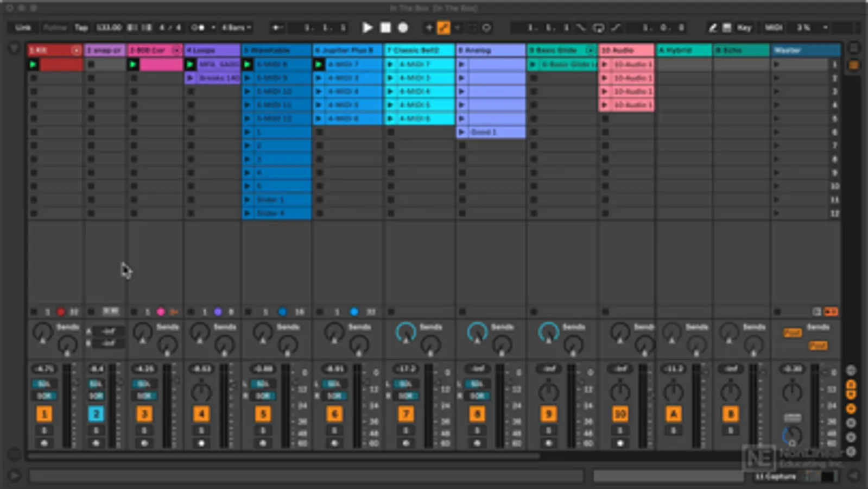The image size is (868, 489).
Task: Enable Draw Mode pencil icon
Action: [712, 28]
